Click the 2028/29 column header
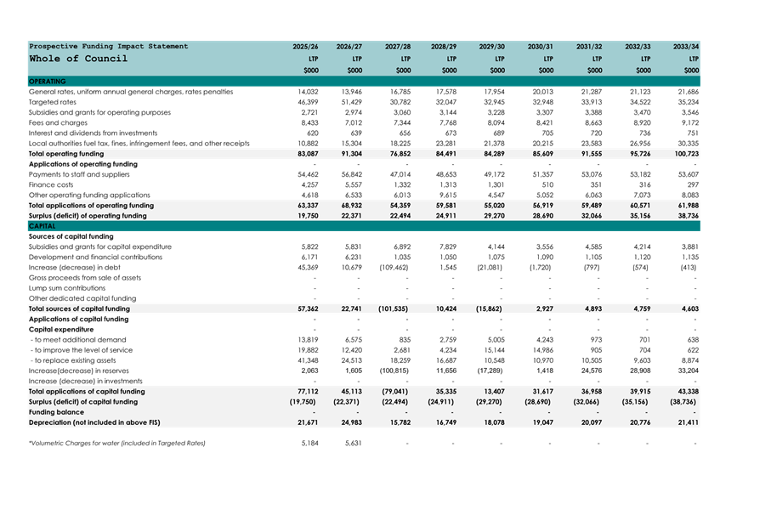 pos(444,47)
